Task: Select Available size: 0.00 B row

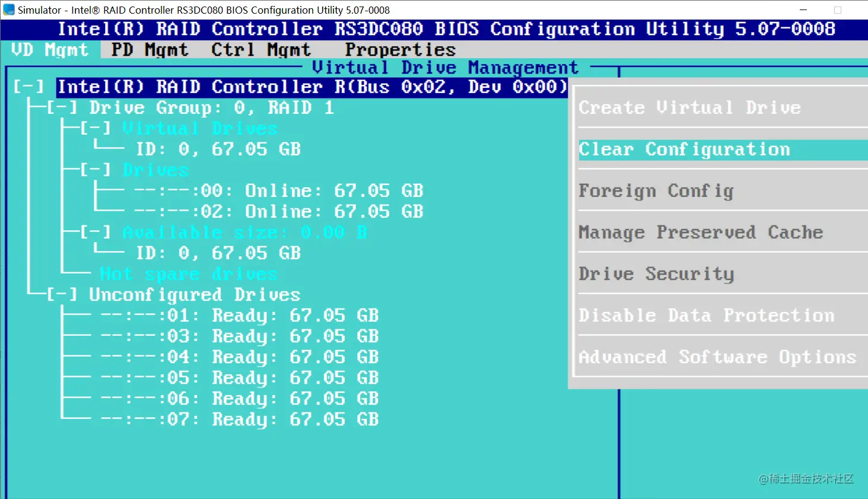Action: [x=244, y=233]
